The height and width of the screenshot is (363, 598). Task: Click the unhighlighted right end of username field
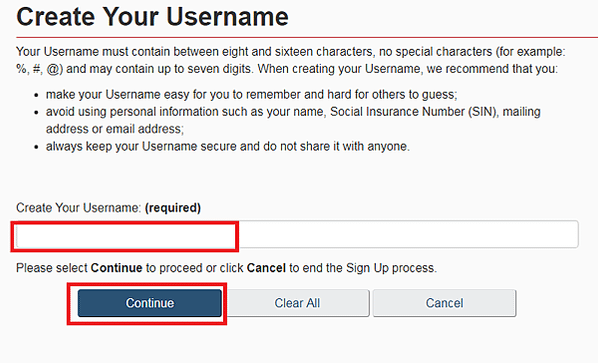pos(409,235)
